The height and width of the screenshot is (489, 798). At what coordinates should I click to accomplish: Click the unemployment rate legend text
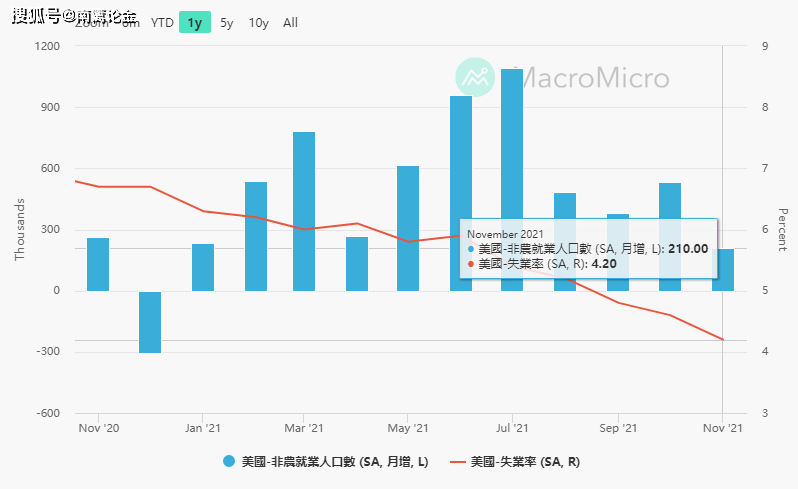(525, 462)
